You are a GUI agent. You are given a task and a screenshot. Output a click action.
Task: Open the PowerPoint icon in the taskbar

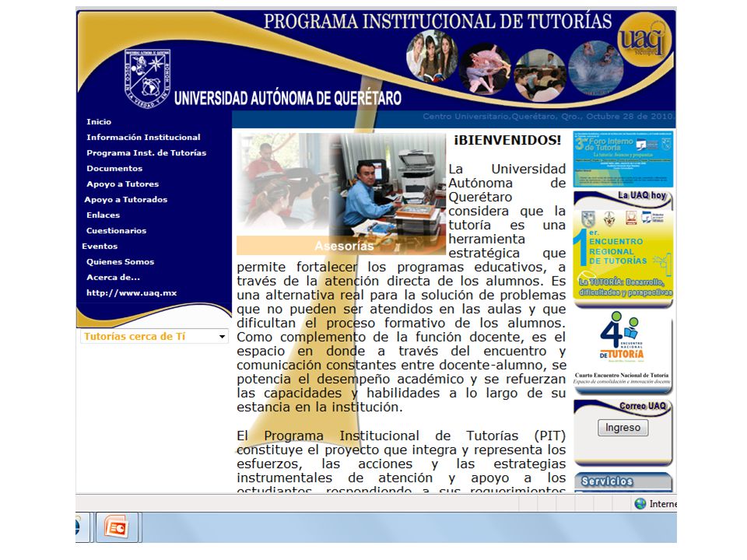pyautogui.click(x=117, y=527)
